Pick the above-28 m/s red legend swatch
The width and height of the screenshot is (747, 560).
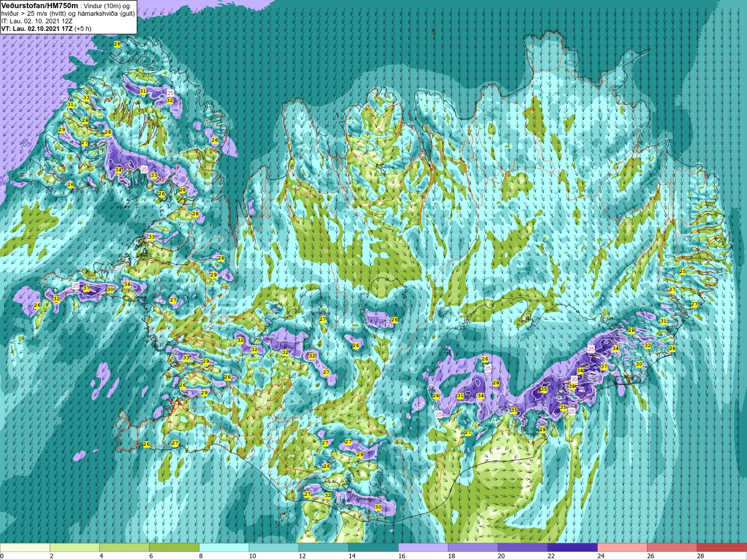coord(722,548)
